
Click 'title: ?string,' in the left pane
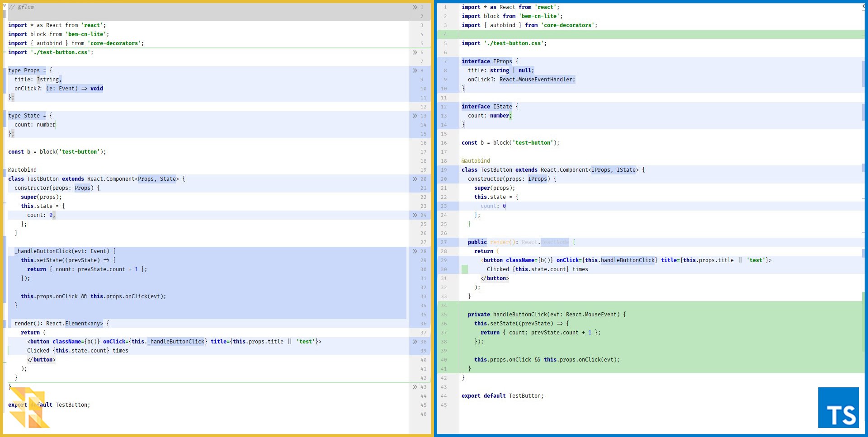[x=38, y=80]
